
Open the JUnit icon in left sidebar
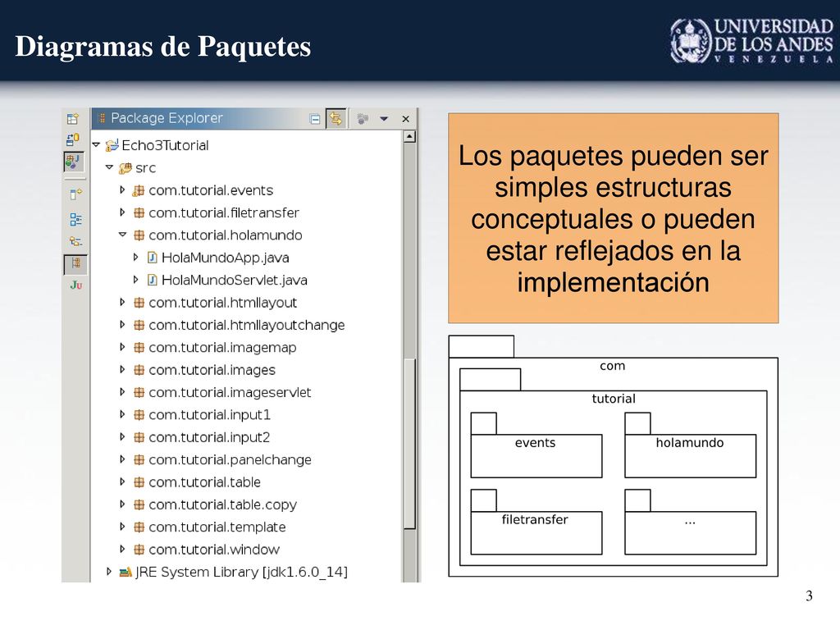76,285
